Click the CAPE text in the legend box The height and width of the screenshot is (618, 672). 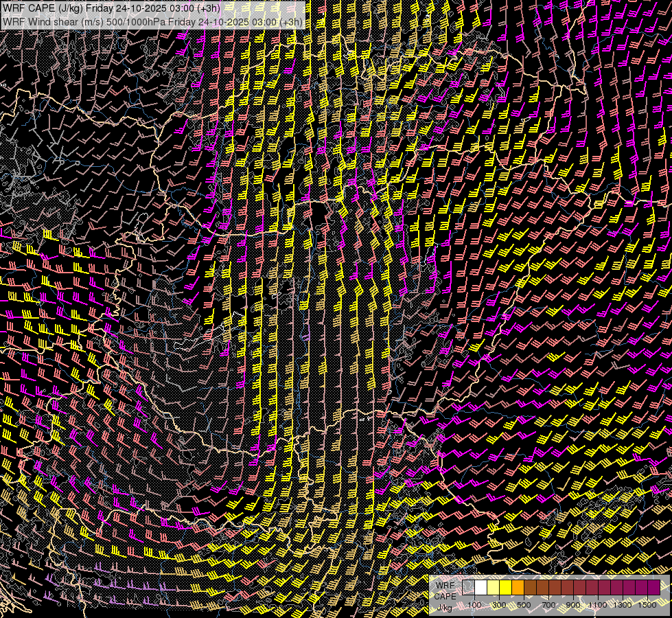(x=445, y=596)
